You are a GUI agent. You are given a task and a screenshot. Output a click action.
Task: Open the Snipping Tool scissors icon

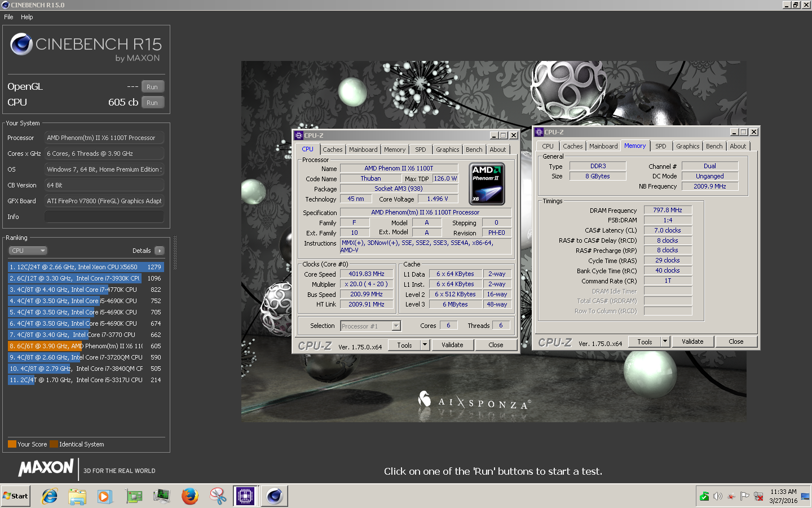coord(218,496)
